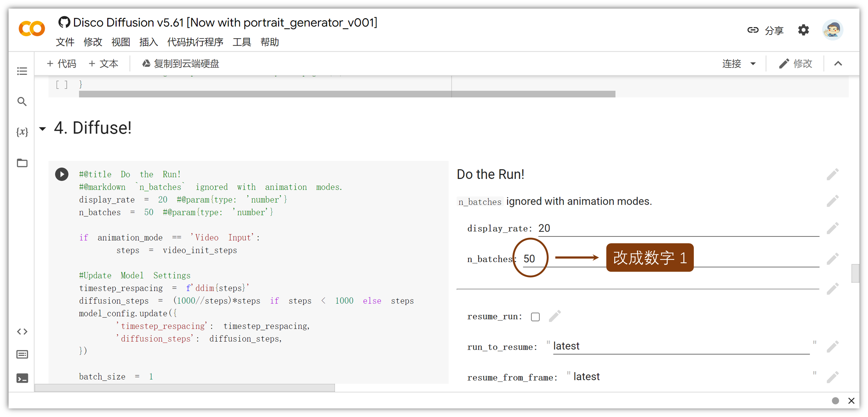This screenshot has width=868, height=417.
Task: Open notebook settings gear
Action: (803, 30)
